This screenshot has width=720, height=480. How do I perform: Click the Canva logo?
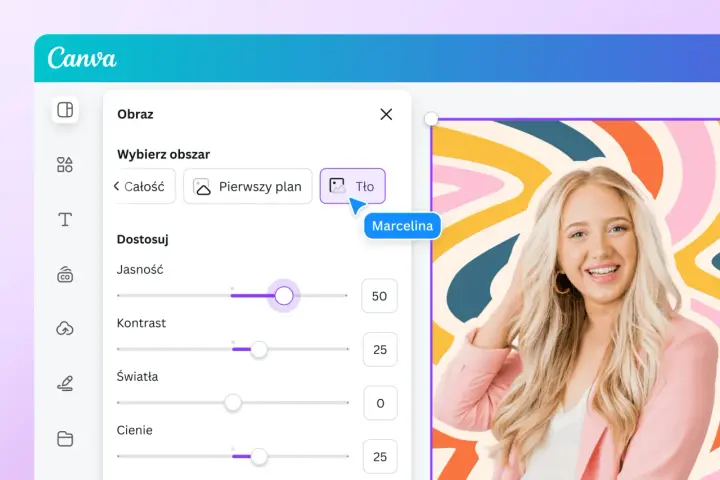click(x=82, y=58)
